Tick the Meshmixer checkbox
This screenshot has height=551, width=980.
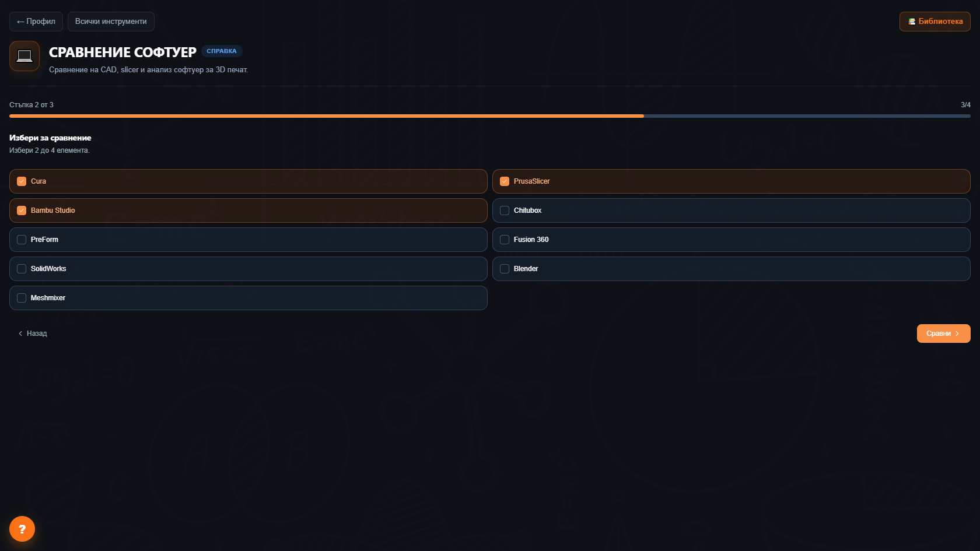pyautogui.click(x=22, y=298)
